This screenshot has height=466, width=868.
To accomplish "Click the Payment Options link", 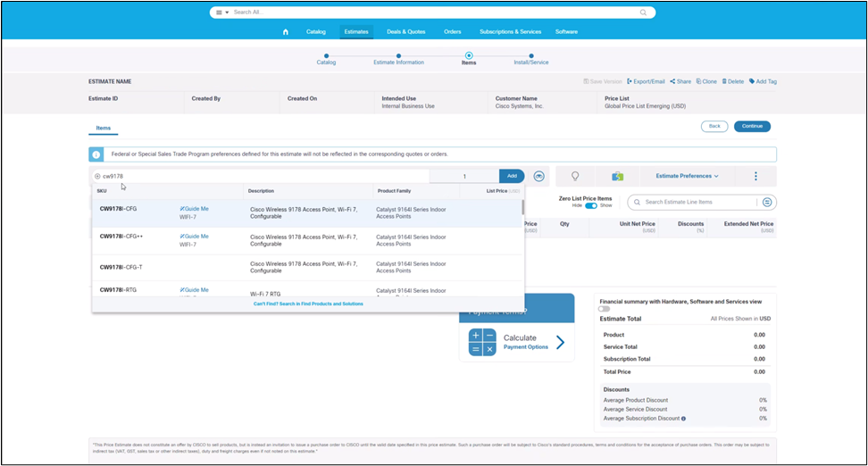I will click(x=526, y=347).
